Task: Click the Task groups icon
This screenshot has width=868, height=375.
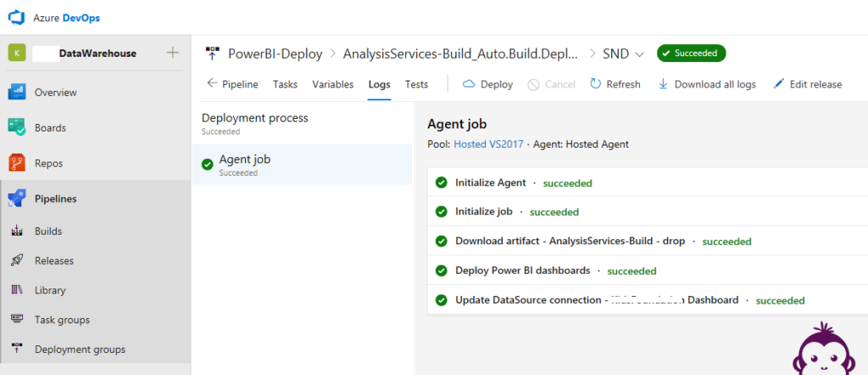Action: click(x=17, y=320)
